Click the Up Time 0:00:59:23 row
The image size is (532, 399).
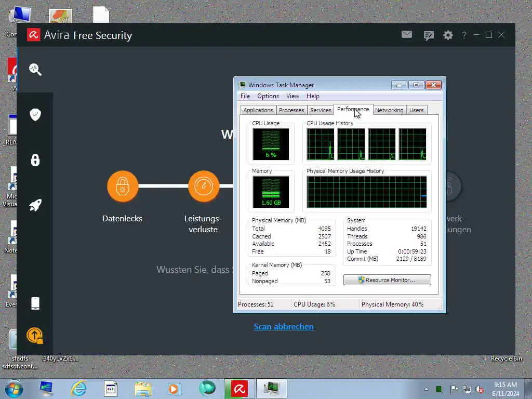387,251
